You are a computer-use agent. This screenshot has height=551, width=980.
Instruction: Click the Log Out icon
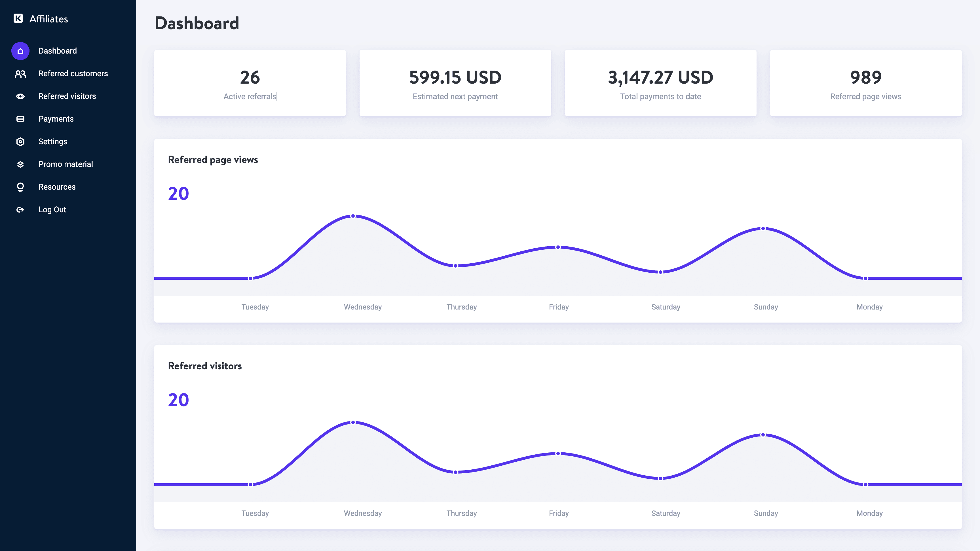20,209
